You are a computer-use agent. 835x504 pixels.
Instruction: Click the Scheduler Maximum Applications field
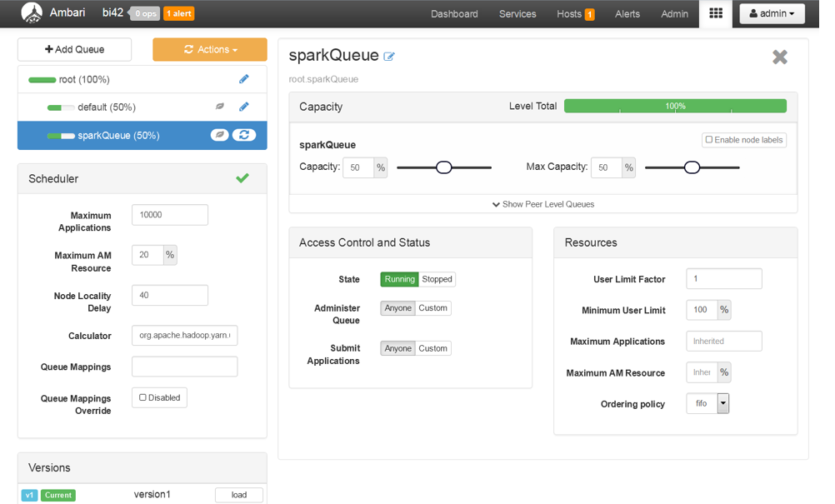pos(170,214)
